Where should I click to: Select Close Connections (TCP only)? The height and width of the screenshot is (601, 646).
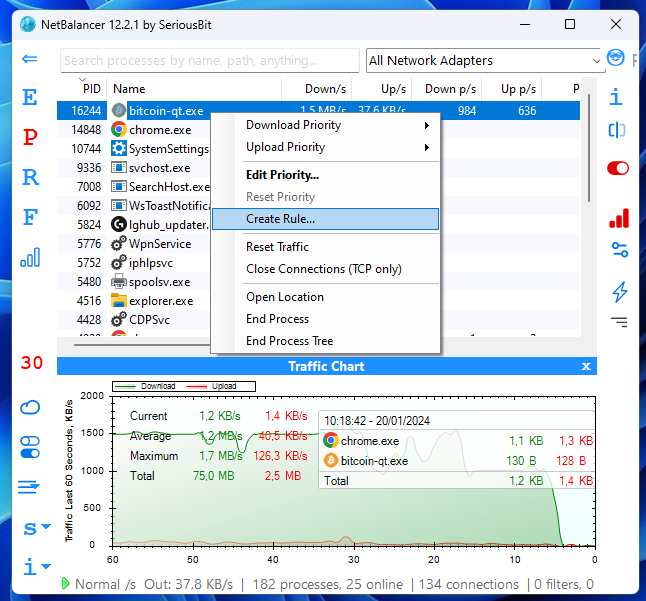325,269
